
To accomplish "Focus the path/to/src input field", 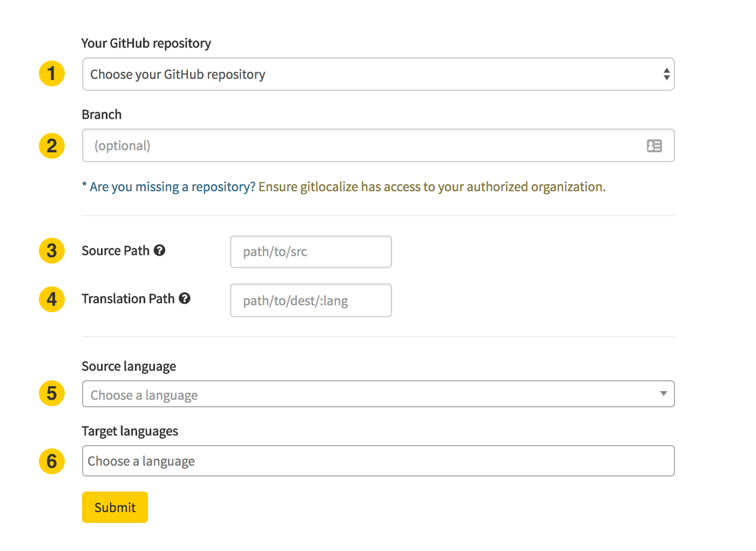I will click(311, 252).
